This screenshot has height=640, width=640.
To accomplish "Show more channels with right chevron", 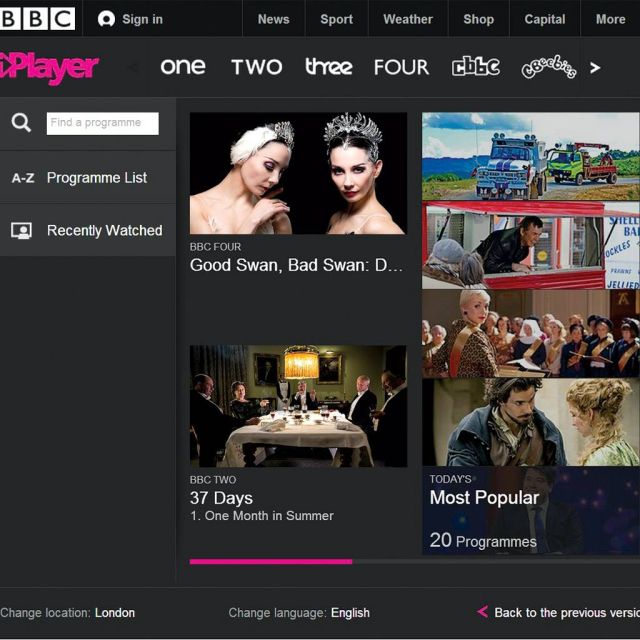I will (x=595, y=68).
